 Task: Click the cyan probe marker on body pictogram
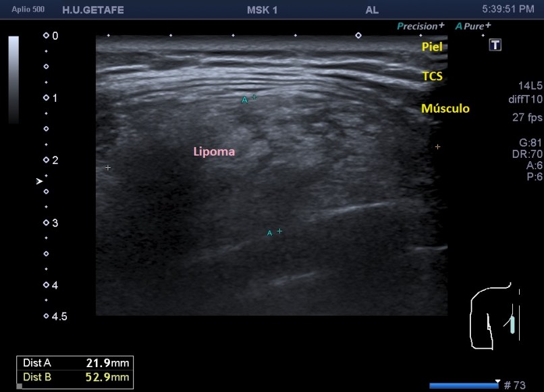point(512,325)
